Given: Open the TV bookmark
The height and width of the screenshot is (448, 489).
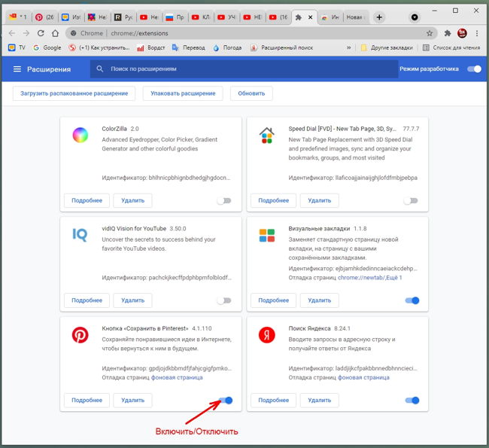Looking at the screenshot, I should (17, 47).
